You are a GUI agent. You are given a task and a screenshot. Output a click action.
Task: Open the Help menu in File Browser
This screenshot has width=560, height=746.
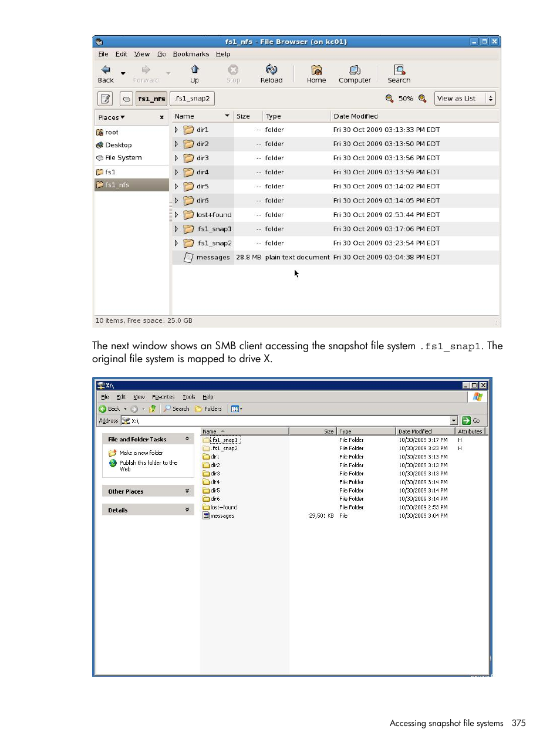tap(223, 54)
